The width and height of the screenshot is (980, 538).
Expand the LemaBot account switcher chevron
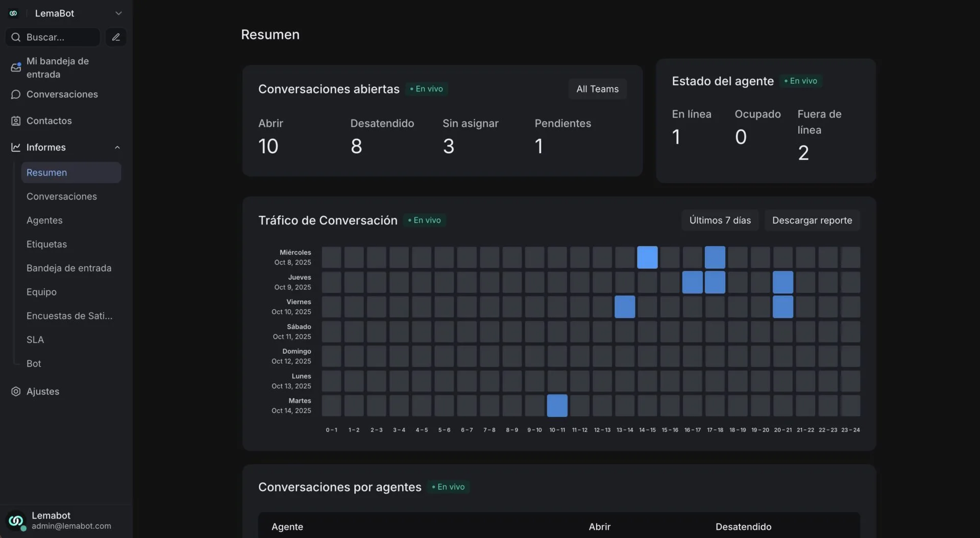tap(118, 13)
